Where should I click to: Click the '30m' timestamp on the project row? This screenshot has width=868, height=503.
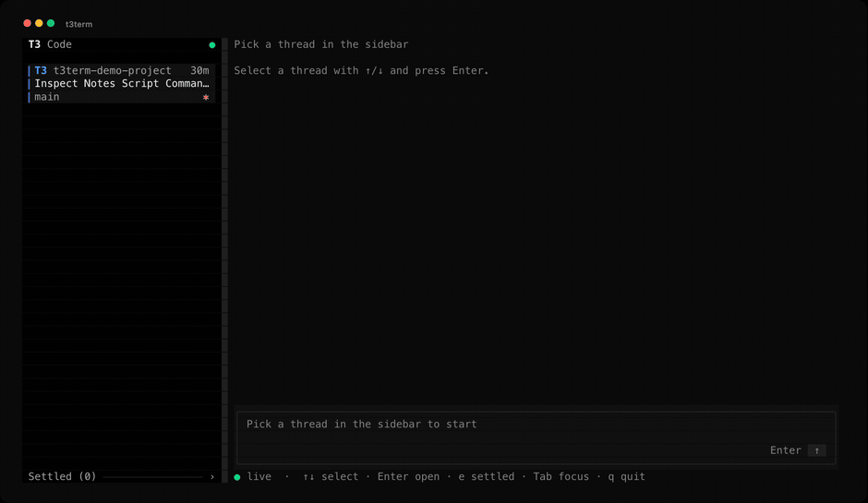pyautogui.click(x=199, y=70)
